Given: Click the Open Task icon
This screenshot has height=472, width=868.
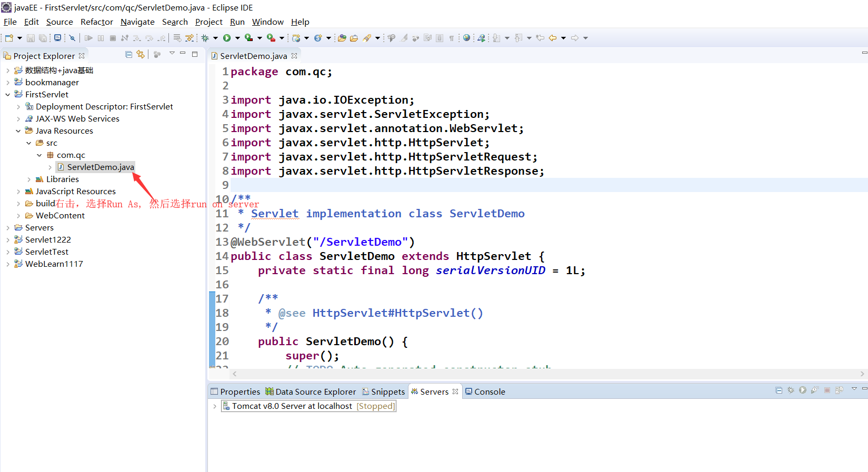Looking at the screenshot, I should 354,38.
